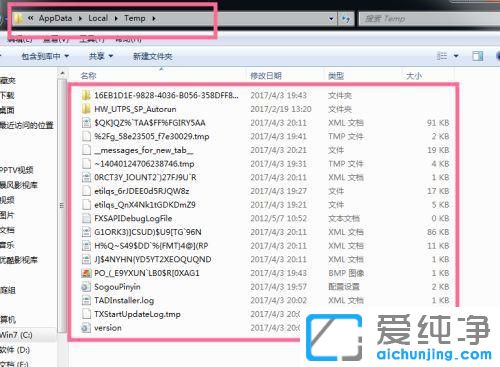Sort by 名称 column header
Screen dimensions: 500x367
88,76
